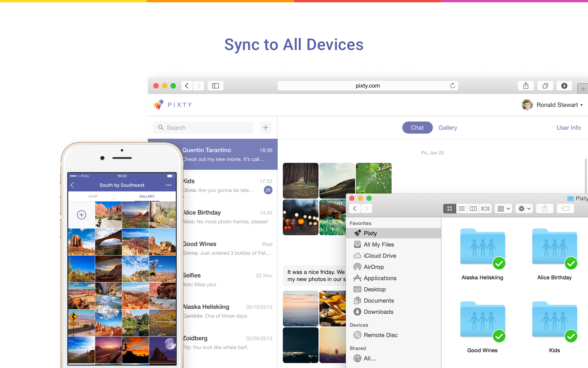Viewport: 588px width, 368px height.
Task: Select Pixty in Finder Favorites
Action: click(370, 233)
